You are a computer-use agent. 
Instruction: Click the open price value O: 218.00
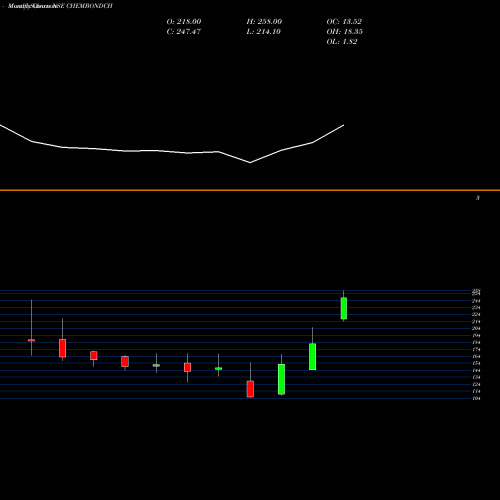point(184,21)
